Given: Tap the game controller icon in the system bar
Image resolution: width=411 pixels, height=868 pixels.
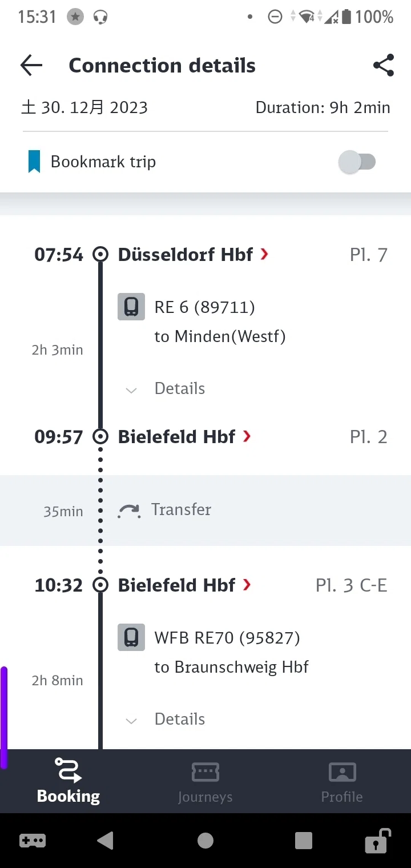Looking at the screenshot, I should (x=33, y=841).
